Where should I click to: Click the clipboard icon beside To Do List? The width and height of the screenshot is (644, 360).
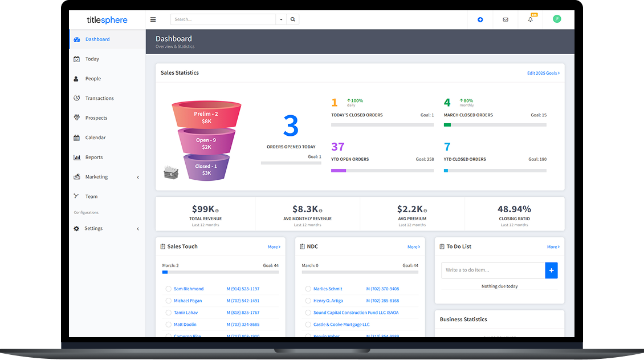[442, 246]
